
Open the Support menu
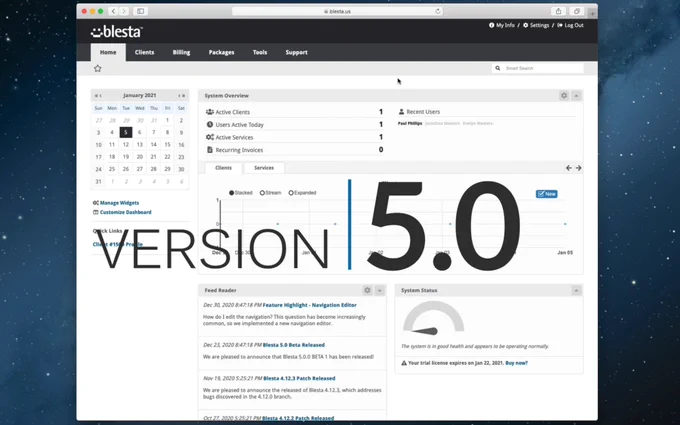click(297, 52)
